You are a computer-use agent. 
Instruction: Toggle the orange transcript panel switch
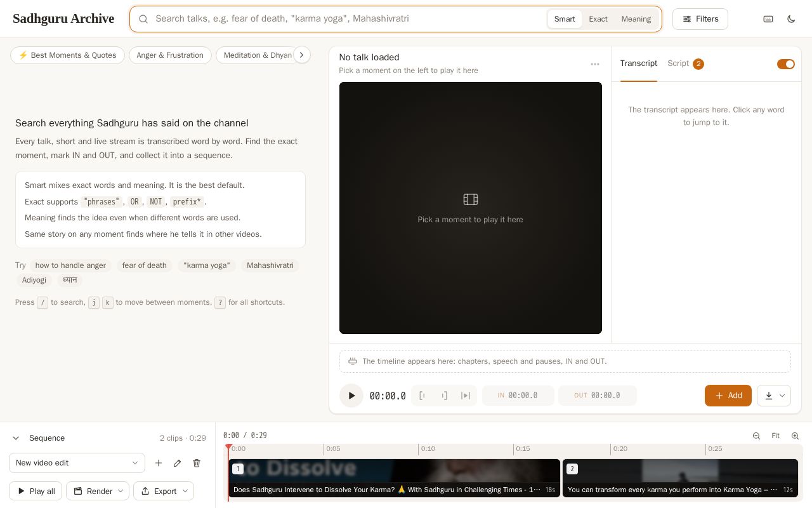point(786,64)
